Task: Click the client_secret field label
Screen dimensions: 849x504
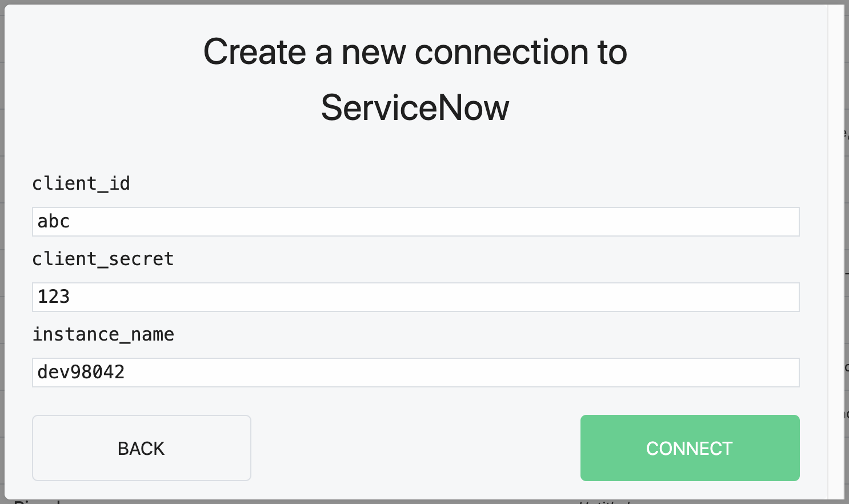Action: pos(103,258)
